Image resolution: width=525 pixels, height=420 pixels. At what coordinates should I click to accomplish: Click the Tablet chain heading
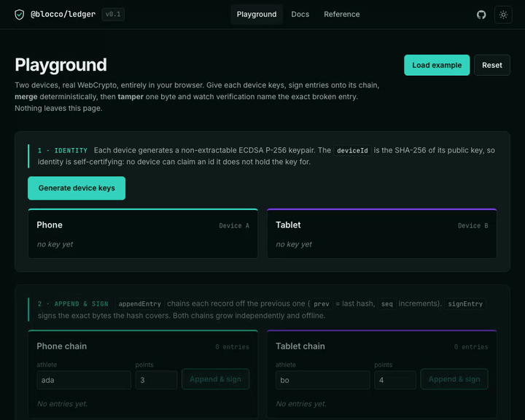(300, 346)
